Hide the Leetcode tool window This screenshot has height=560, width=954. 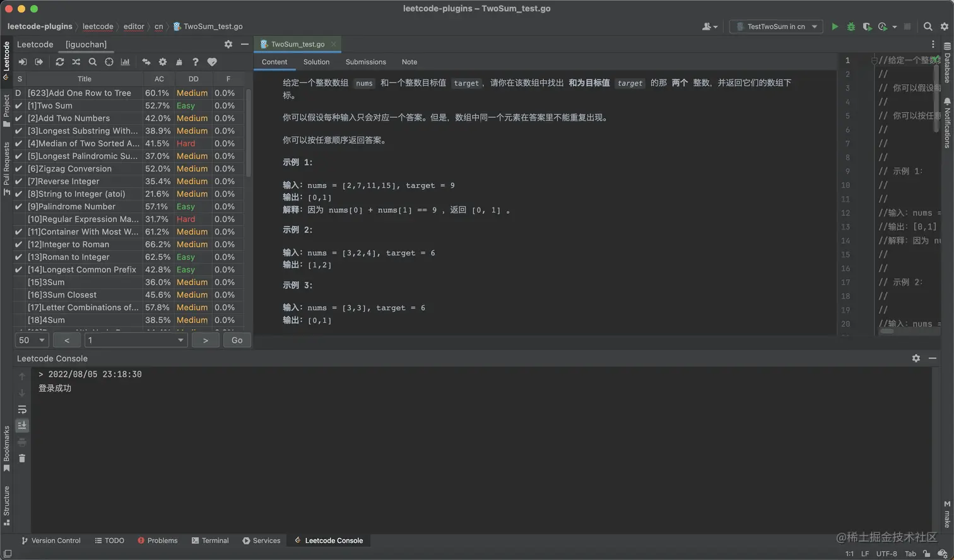245,44
